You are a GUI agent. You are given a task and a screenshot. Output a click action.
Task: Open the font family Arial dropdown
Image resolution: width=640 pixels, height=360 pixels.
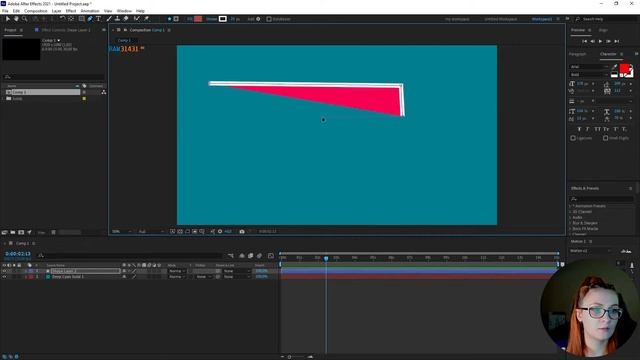(589, 67)
